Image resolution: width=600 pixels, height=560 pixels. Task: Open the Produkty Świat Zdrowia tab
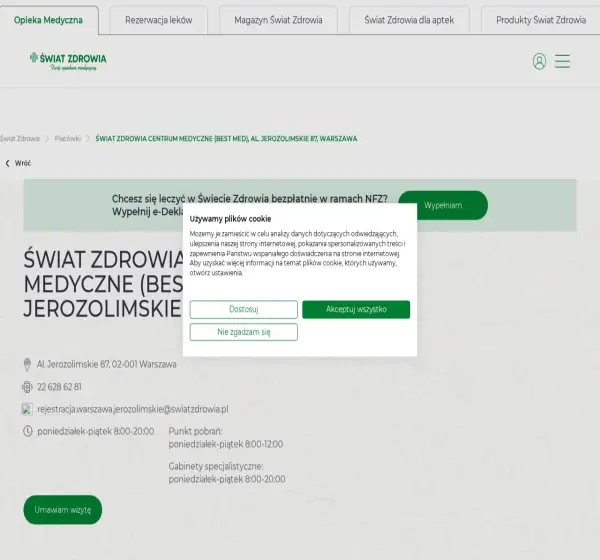point(540,20)
